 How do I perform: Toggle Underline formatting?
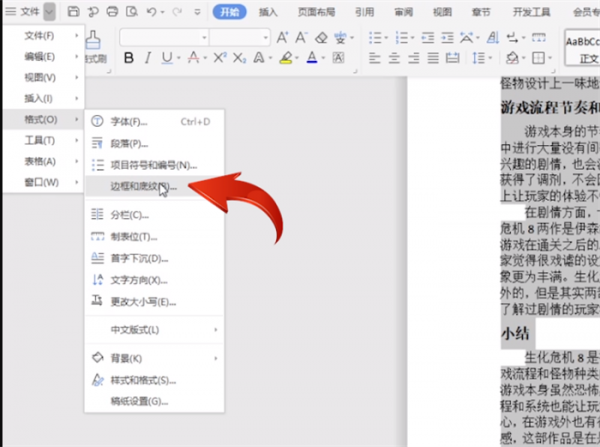pos(167,58)
